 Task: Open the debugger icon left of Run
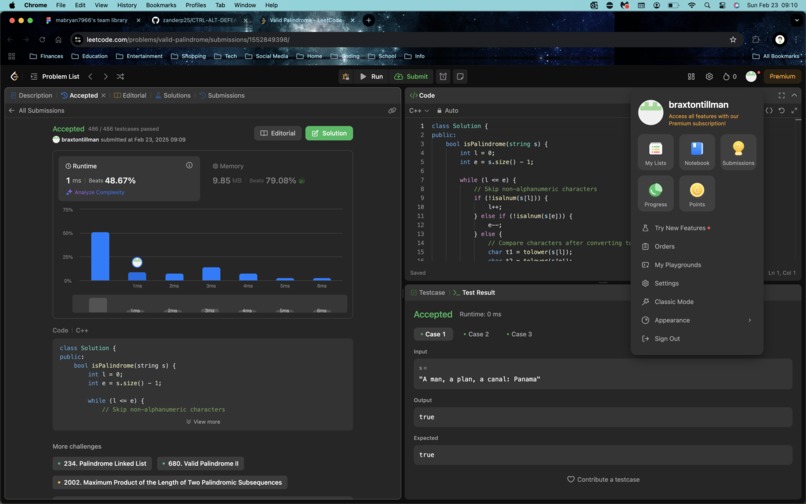coord(346,76)
